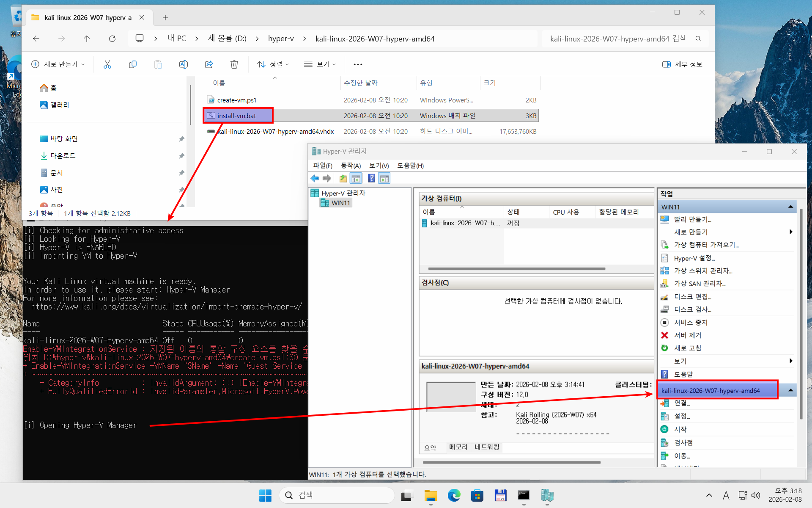Viewport: 812px width, 508px height.
Task: Open Microsoft Store from taskbar
Action: point(477,495)
